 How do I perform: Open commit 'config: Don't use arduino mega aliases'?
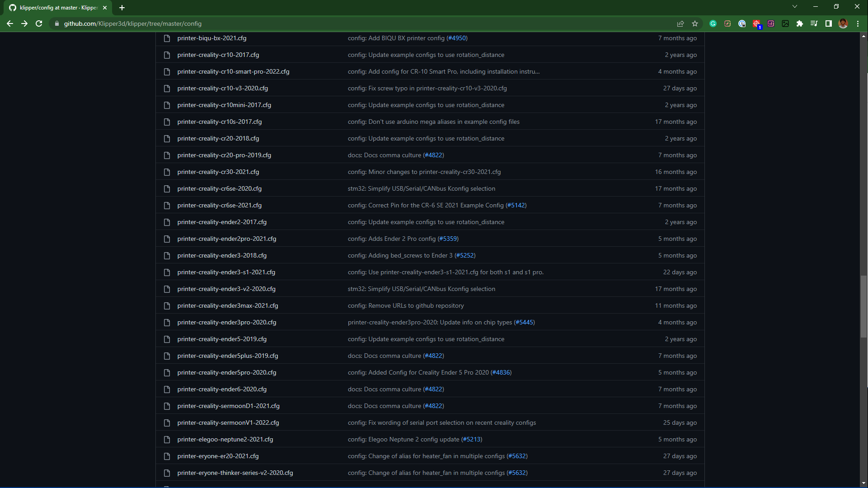pyautogui.click(x=433, y=122)
